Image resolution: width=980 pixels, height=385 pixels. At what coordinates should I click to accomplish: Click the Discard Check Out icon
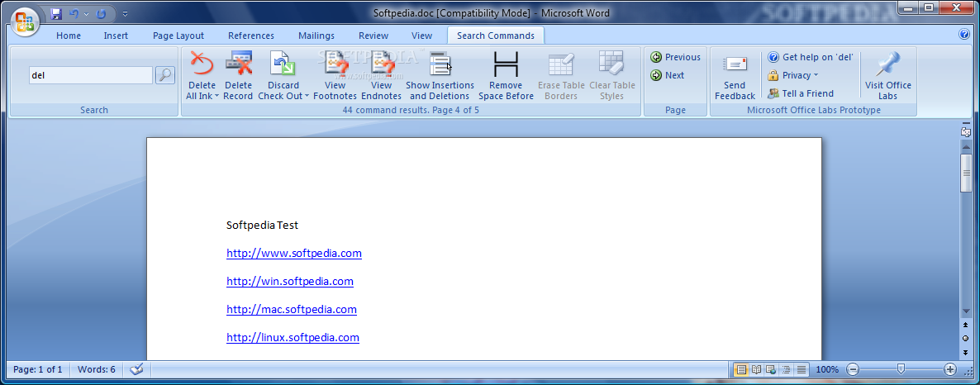tap(283, 64)
